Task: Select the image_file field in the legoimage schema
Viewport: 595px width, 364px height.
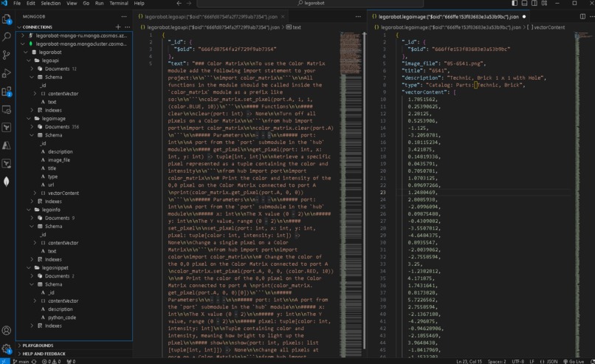Action: [59, 160]
